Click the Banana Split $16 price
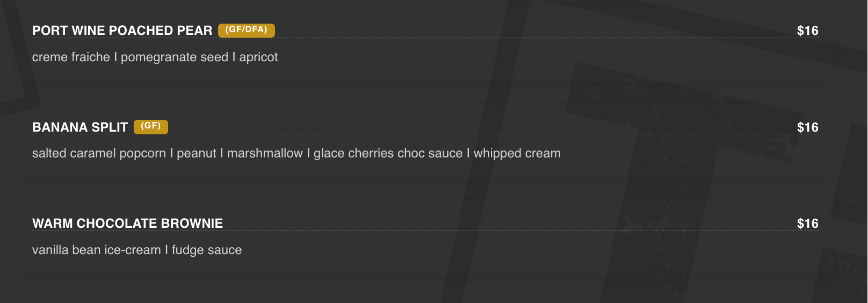 click(807, 127)
